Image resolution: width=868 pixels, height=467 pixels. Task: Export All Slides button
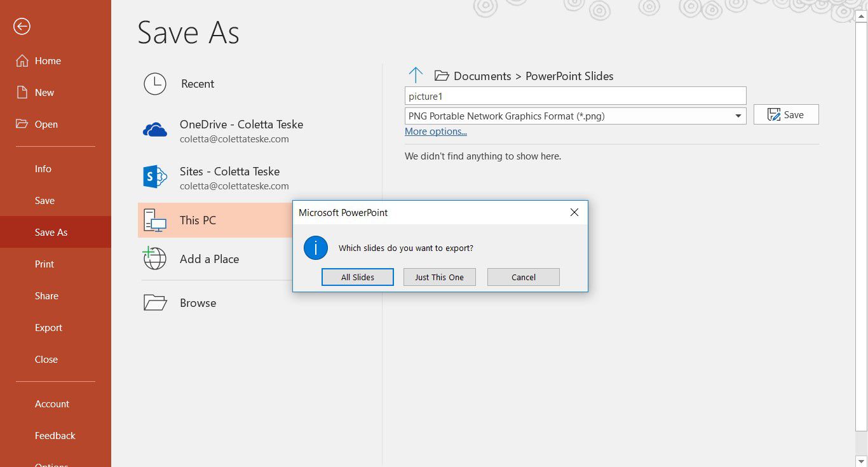point(358,277)
